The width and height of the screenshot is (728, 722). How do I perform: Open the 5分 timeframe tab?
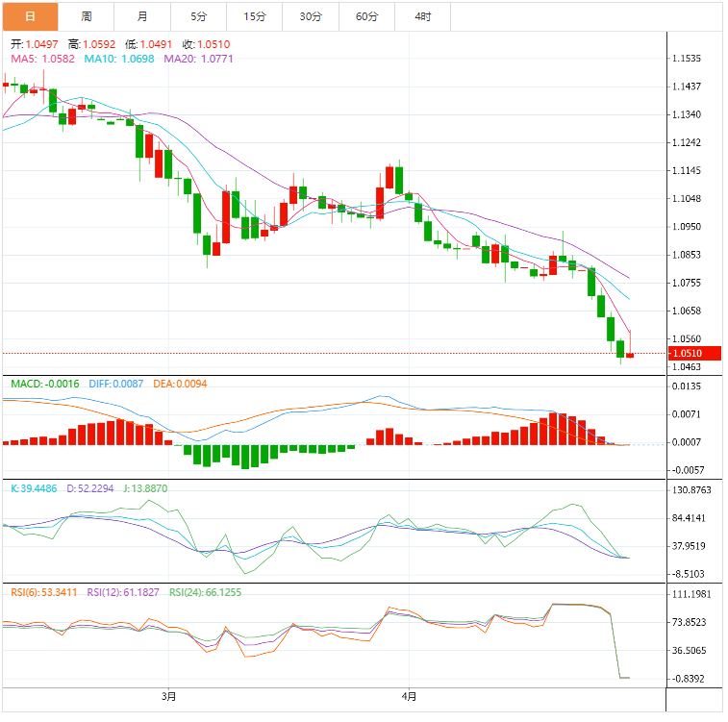click(199, 16)
